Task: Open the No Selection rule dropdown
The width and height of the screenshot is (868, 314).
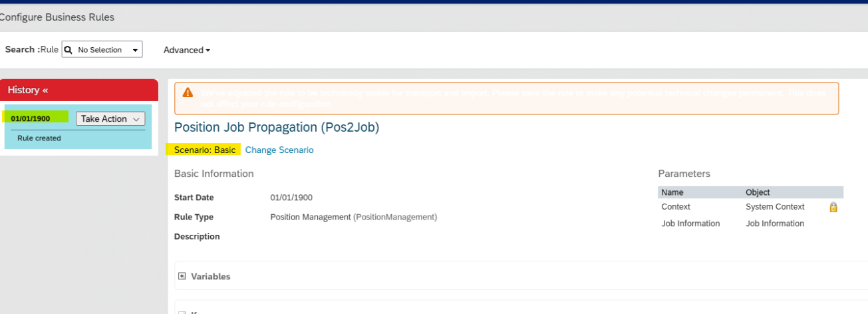Action: point(102,50)
